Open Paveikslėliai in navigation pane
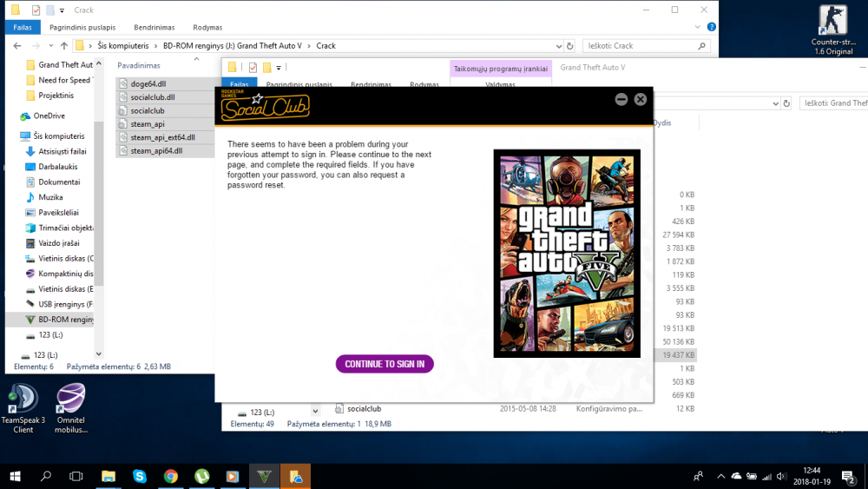 (58, 213)
